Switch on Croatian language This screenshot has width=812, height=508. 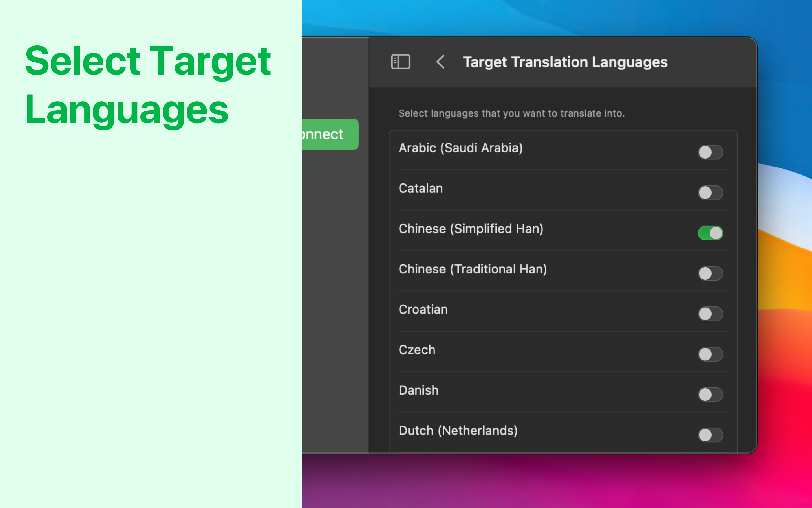click(710, 314)
